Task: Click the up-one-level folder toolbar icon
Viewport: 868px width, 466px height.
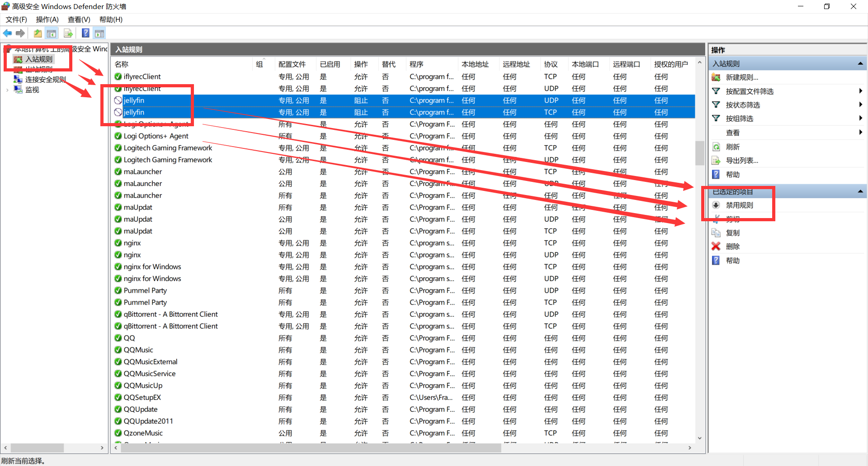Action: [38, 33]
